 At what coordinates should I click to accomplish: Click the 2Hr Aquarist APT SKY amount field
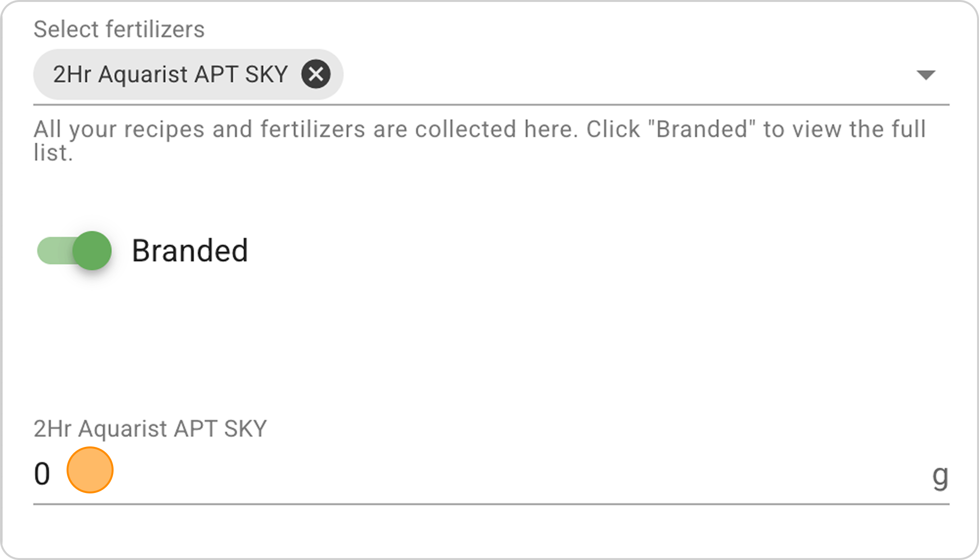(x=491, y=475)
